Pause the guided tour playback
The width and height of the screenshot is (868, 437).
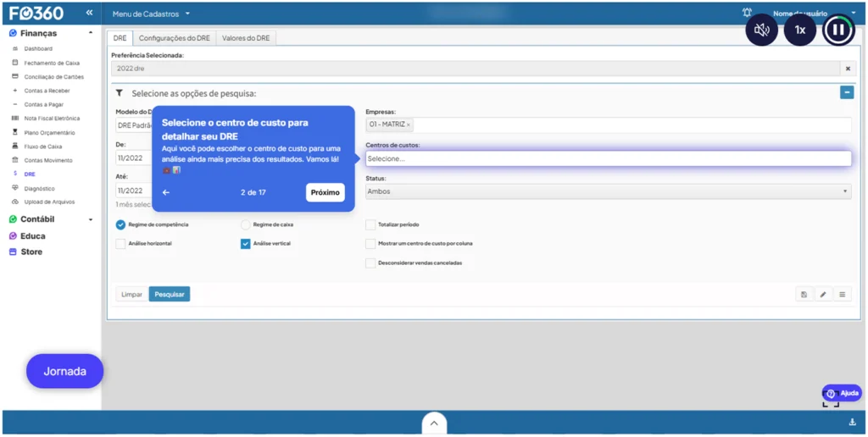coord(838,30)
